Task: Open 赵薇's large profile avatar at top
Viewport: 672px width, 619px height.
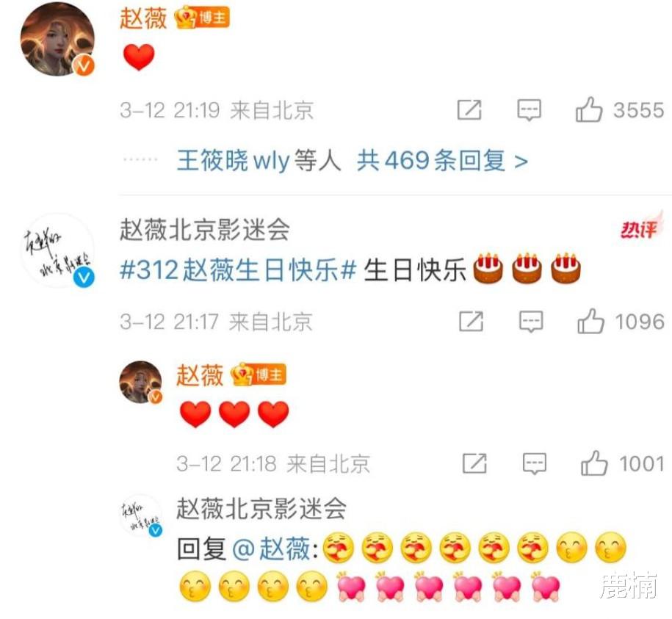Action: click(58, 40)
